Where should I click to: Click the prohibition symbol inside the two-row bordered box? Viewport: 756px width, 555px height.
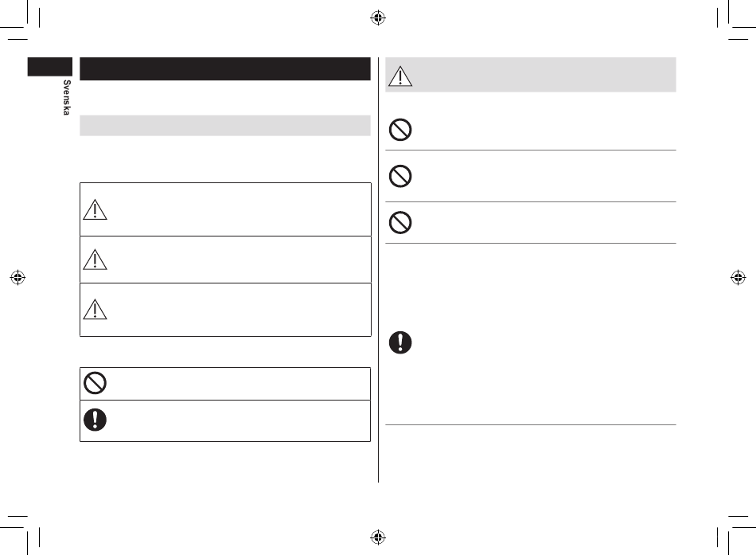95,383
